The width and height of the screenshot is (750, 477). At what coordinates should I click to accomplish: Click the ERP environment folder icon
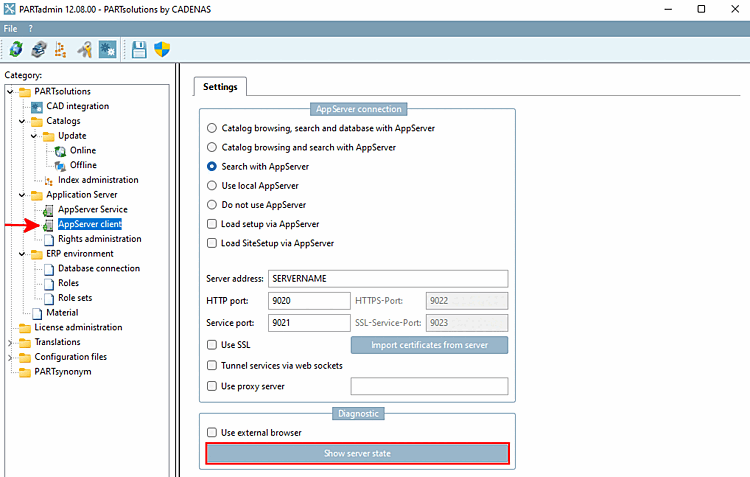37,254
